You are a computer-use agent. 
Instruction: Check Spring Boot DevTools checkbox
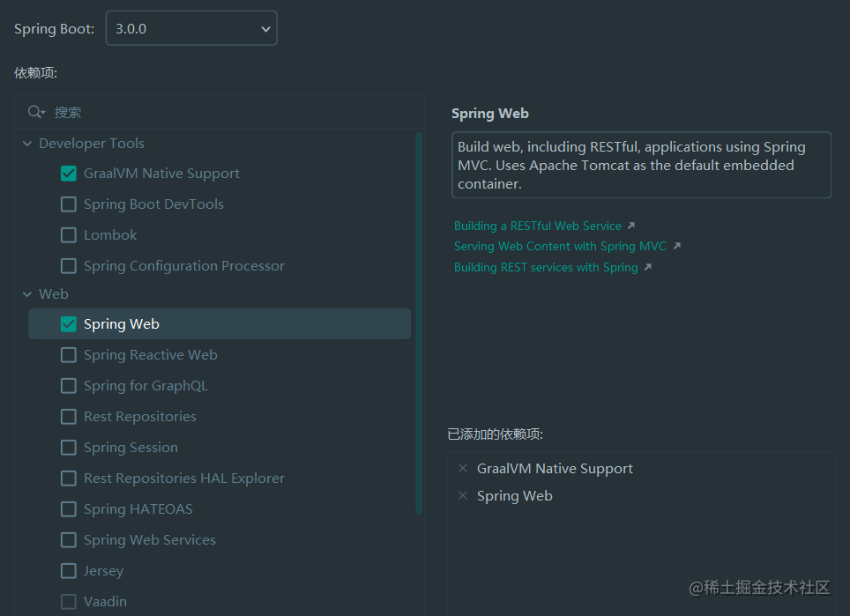(x=68, y=204)
